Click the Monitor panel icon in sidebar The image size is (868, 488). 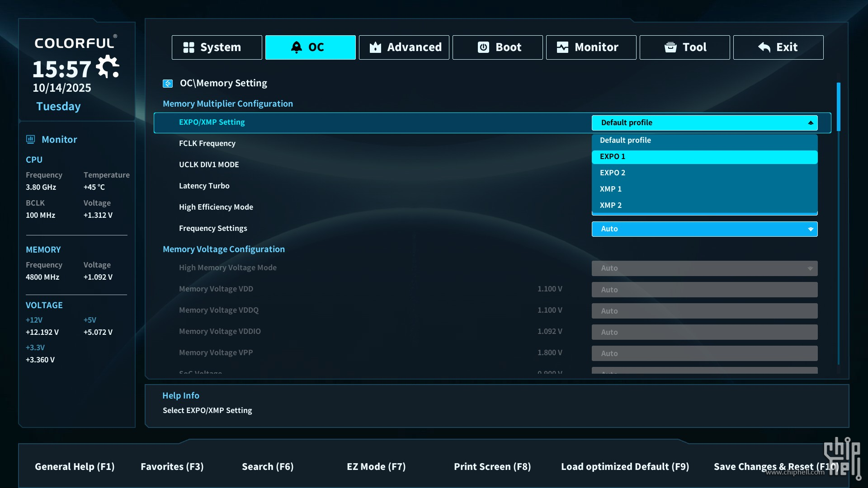click(31, 139)
